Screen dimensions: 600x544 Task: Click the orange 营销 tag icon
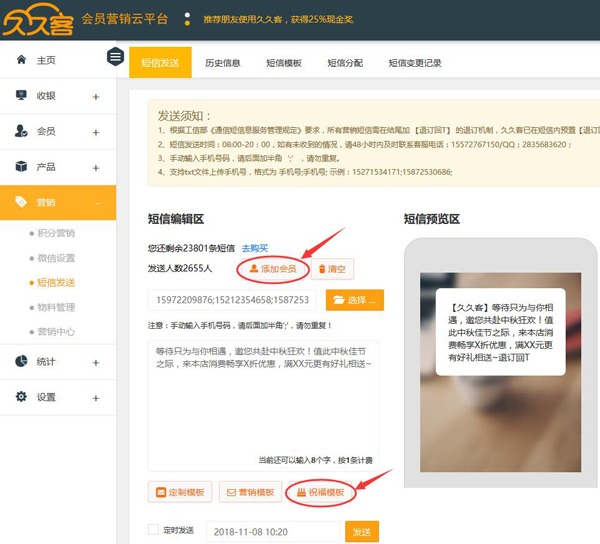pos(21,202)
